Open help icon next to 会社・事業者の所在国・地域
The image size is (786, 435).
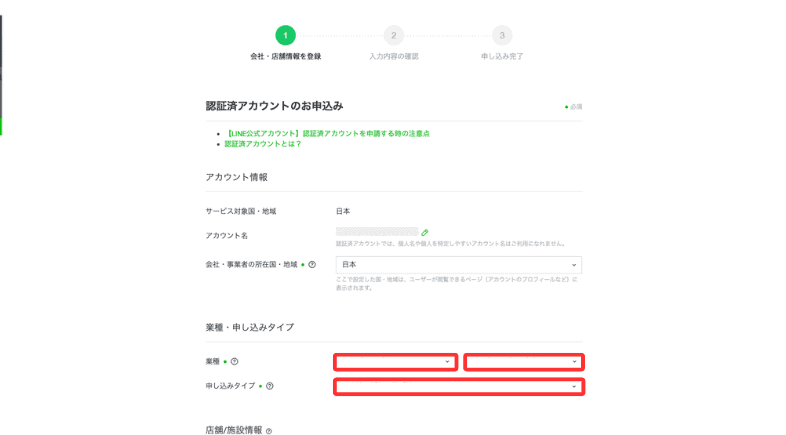(312, 265)
